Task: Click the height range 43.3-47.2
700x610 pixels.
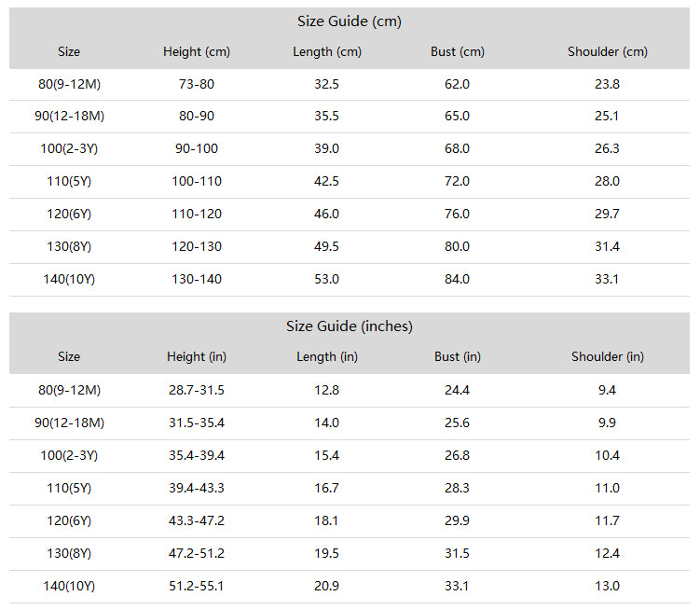Action: coord(197,521)
